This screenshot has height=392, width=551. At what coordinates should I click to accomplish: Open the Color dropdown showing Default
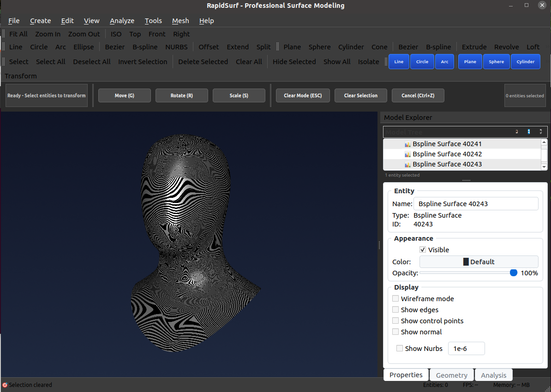click(479, 261)
